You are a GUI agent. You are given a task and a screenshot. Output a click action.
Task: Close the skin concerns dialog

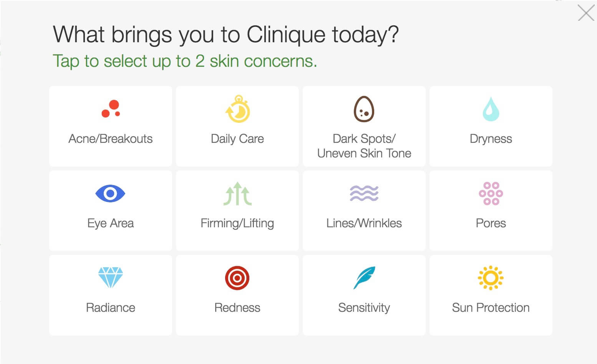tap(586, 13)
